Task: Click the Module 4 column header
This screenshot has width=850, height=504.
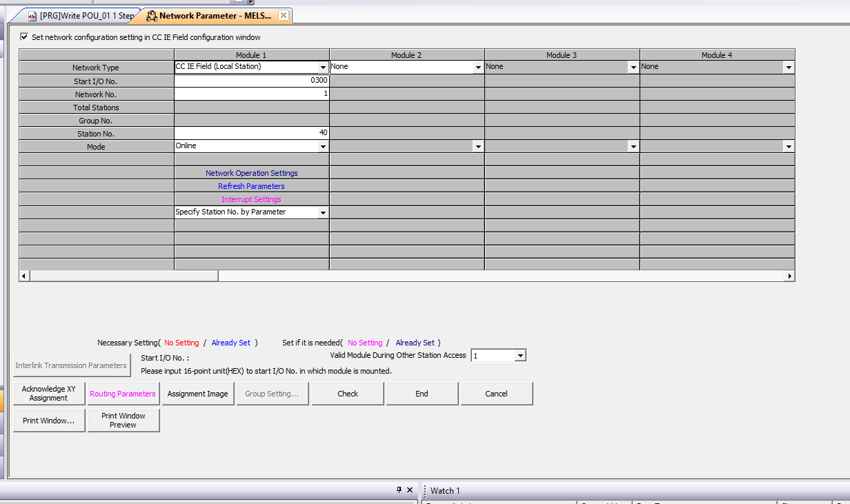Action: pyautogui.click(x=718, y=55)
